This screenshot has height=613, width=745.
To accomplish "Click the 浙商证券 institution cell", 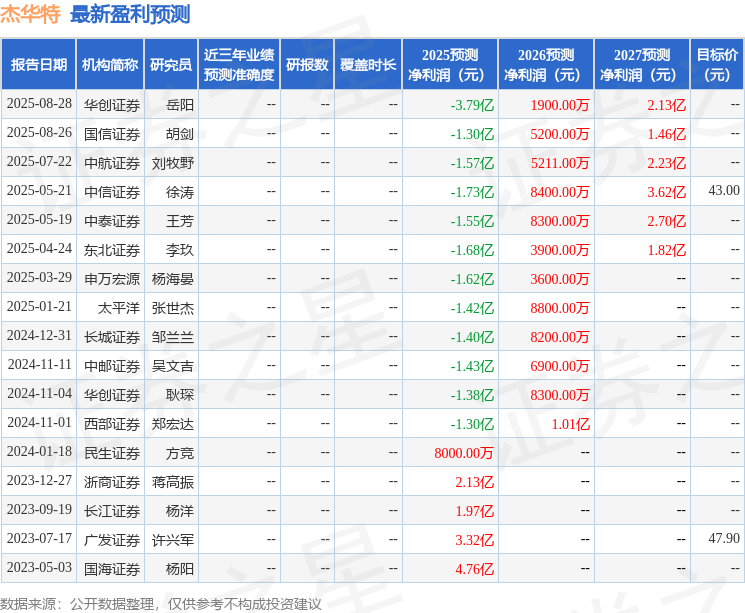I will tap(112, 482).
